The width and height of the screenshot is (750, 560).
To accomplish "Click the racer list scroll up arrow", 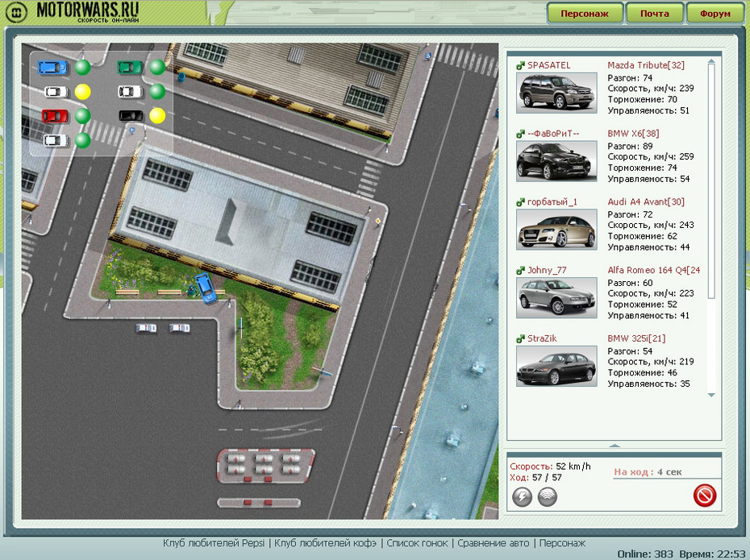I will point(711,61).
